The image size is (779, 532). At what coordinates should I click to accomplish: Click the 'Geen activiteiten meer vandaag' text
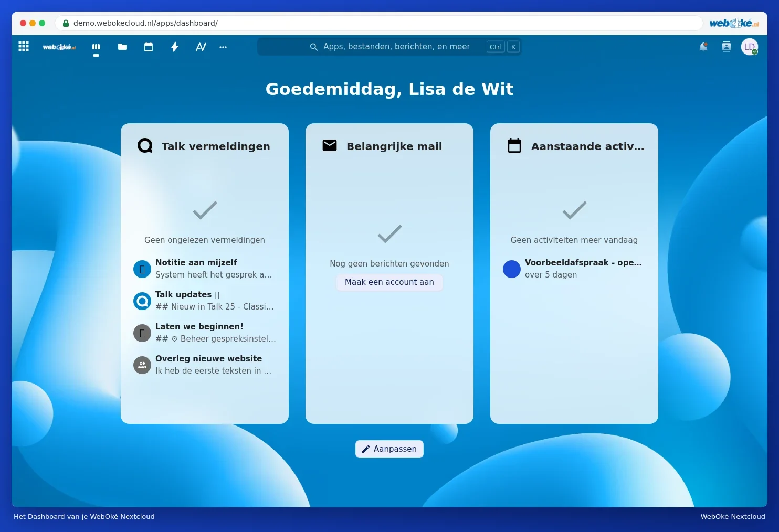pos(574,240)
